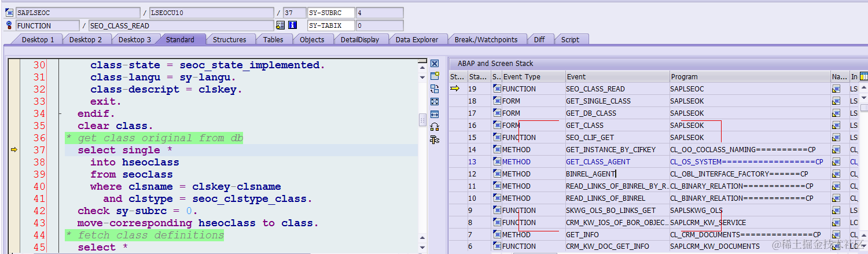Image resolution: width=868 pixels, height=254 pixels.
Task: Click the full-screen tool icon
Action: (435, 101)
